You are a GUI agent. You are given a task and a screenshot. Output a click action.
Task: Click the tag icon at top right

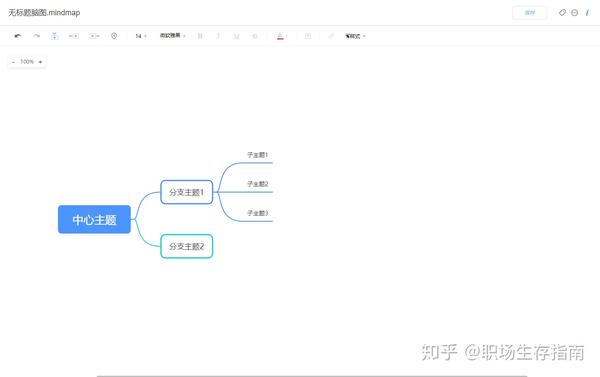[562, 13]
